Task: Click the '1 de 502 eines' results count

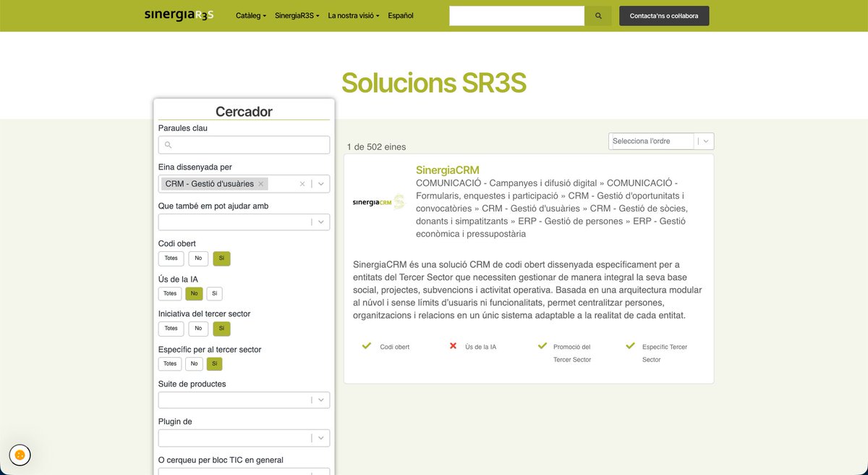Action: [376, 147]
